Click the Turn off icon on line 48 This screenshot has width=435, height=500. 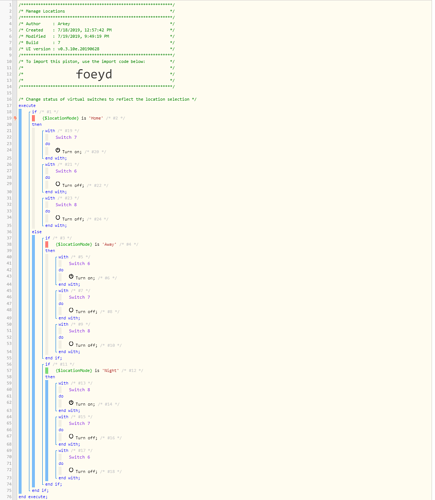tap(71, 310)
